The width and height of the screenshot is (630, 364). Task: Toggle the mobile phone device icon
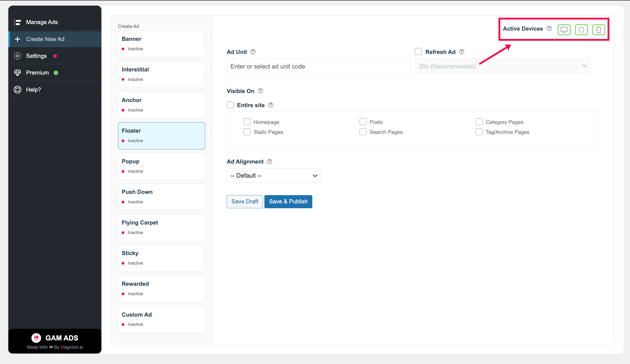pyautogui.click(x=598, y=30)
